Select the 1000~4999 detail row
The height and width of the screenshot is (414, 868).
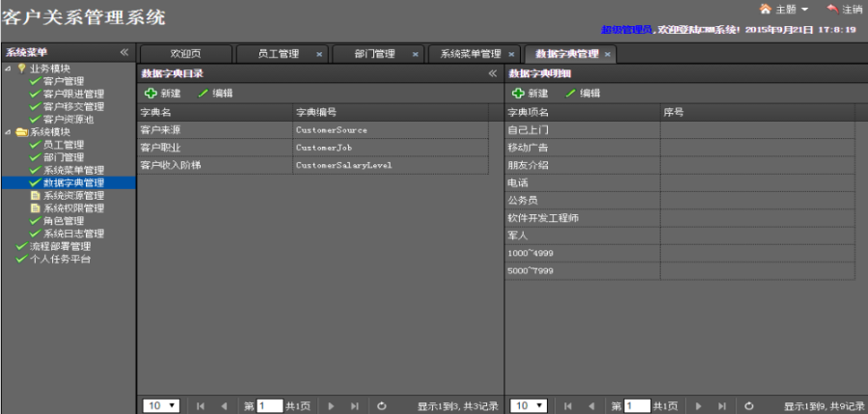pyautogui.click(x=680, y=253)
